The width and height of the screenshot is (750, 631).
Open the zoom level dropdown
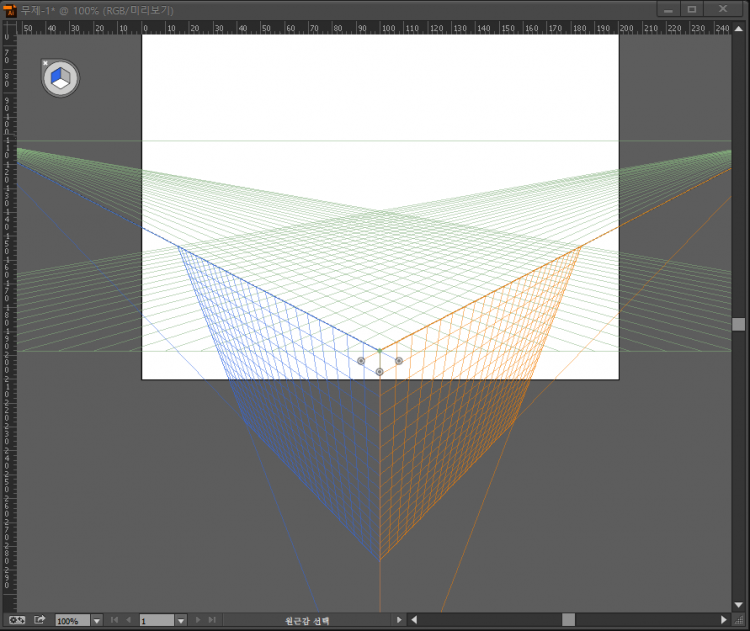(x=97, y=620)
